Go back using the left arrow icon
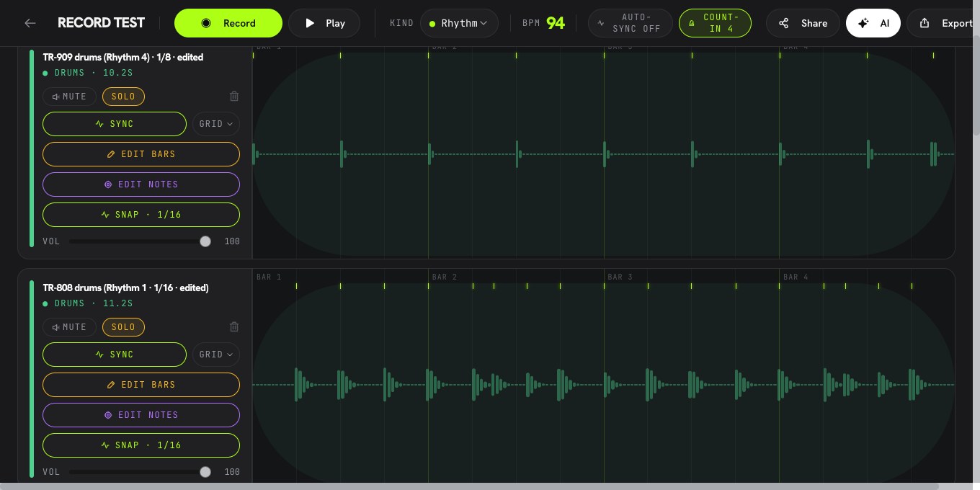This screenshot has height=490, width=980. (x=30, y=23)
